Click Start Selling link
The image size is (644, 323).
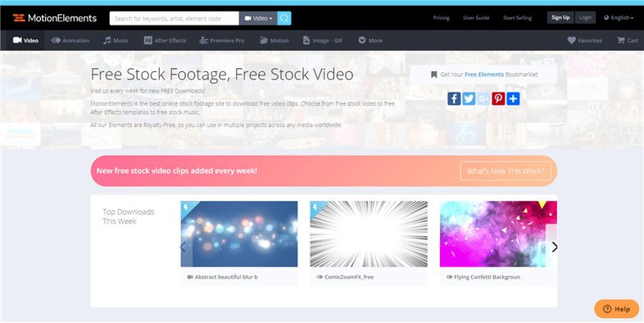tap(517, 18)
